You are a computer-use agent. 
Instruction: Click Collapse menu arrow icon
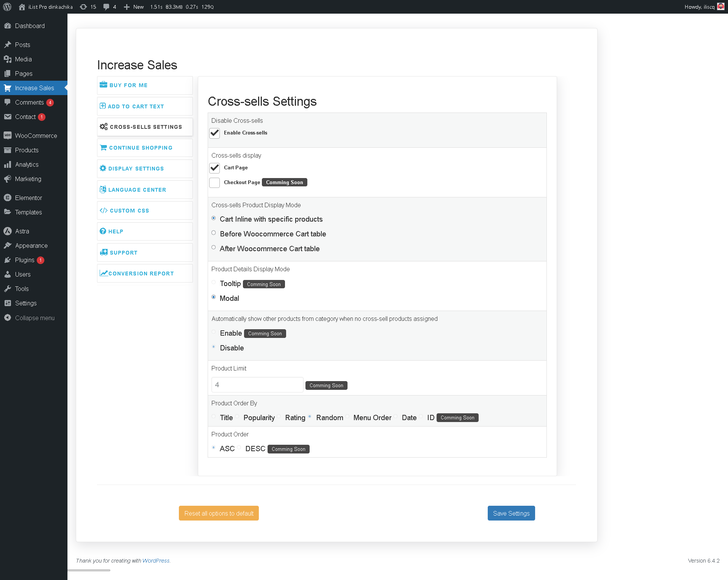click(8, 318)
